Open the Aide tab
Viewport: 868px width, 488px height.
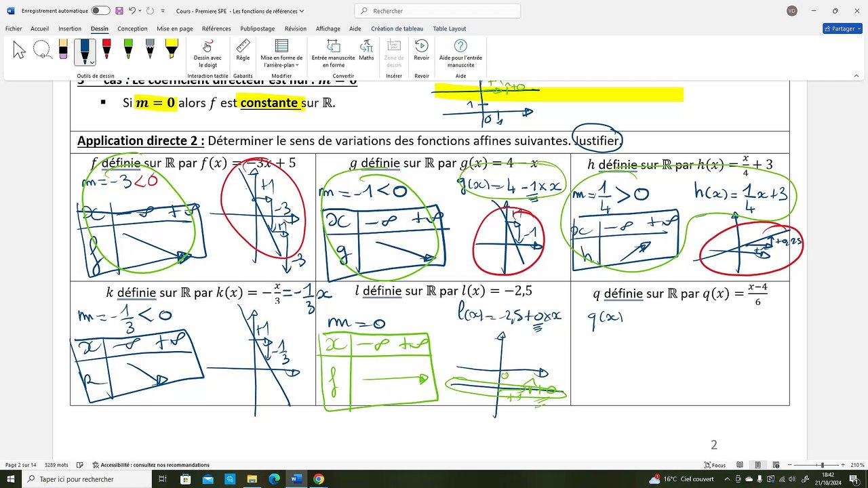(x=355, y=28)
